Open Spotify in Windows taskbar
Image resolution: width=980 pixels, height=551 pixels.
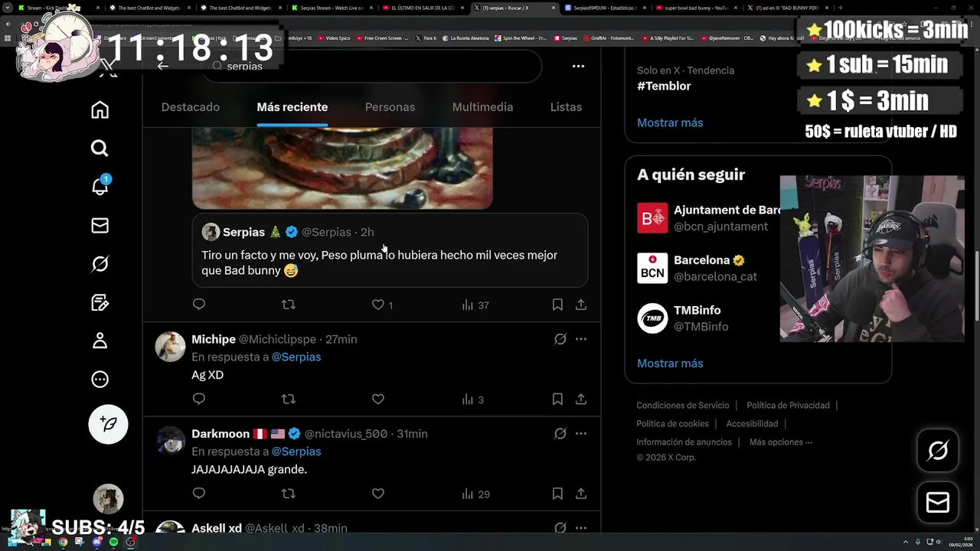113,542
